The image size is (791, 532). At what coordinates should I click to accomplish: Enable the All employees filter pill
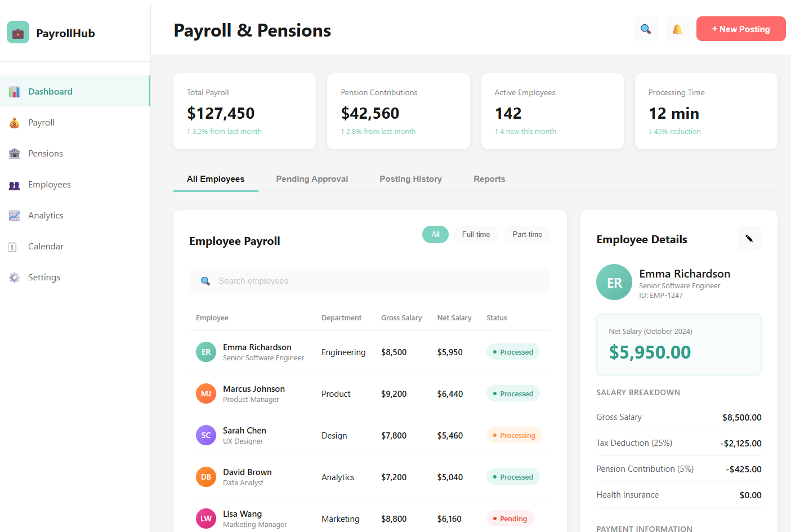(435, 234)
